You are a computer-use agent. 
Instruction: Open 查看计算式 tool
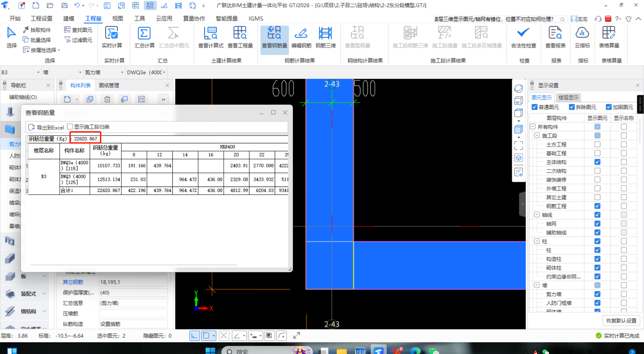coord(211,37)
